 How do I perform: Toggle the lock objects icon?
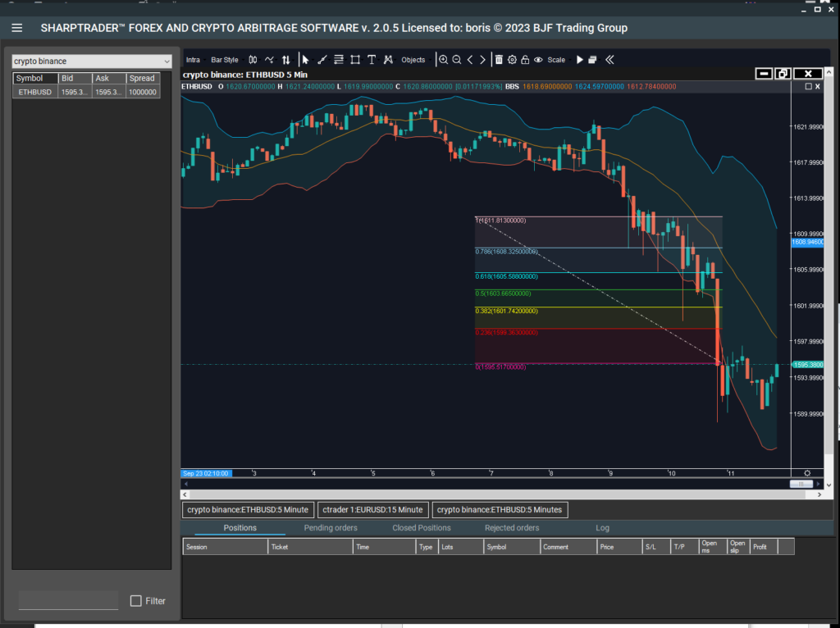pos(525,60)
